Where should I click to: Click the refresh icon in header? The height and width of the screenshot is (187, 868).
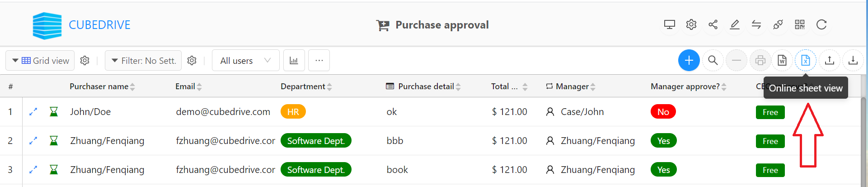(x=821, y=24)
